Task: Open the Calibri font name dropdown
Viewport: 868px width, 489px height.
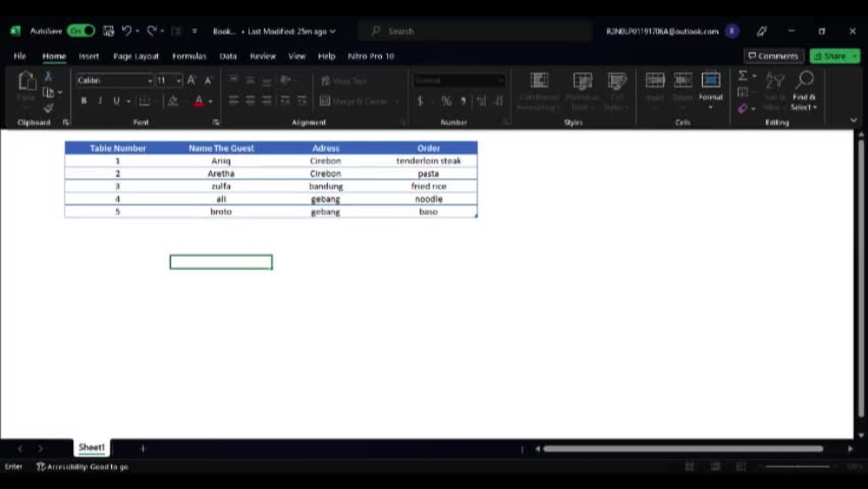Action: click(149, 81)
